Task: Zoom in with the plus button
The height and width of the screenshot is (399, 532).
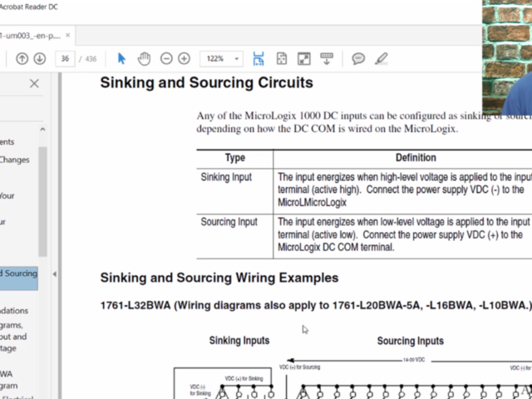Action: pyautogui.click(x=185, y=59)
